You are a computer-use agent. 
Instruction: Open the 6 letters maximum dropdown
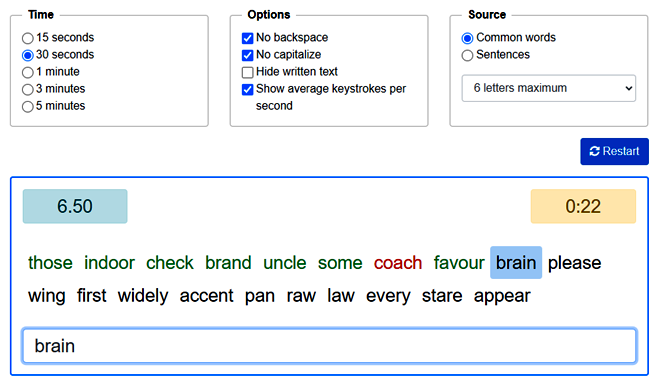pyautogui.click(x=548, y=88)
